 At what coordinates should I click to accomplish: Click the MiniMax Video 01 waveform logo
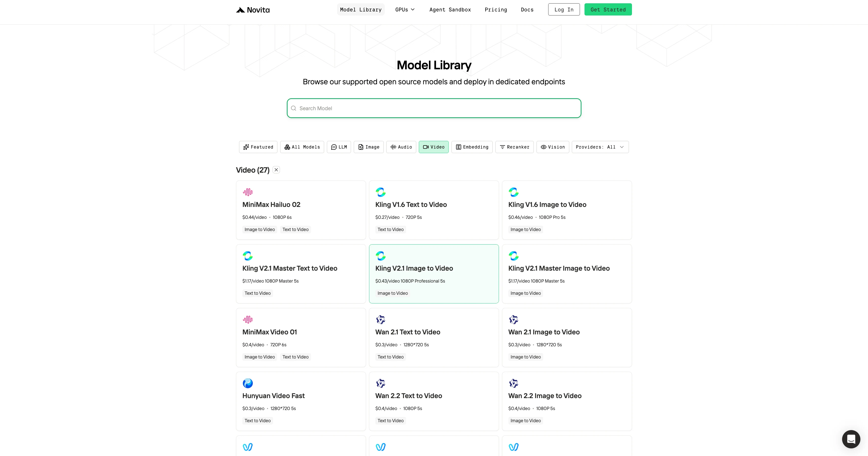(248, 319)
